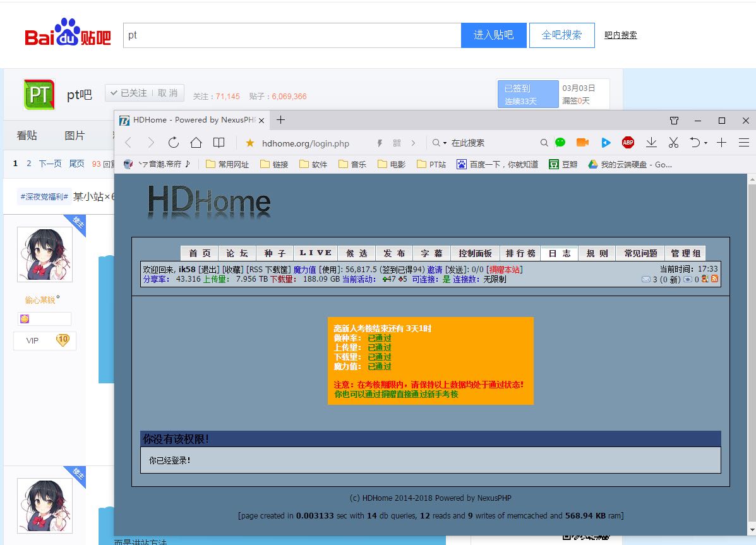
Task: Expand the undo history dropdown arrow
Action: click(x=705, y=143)
